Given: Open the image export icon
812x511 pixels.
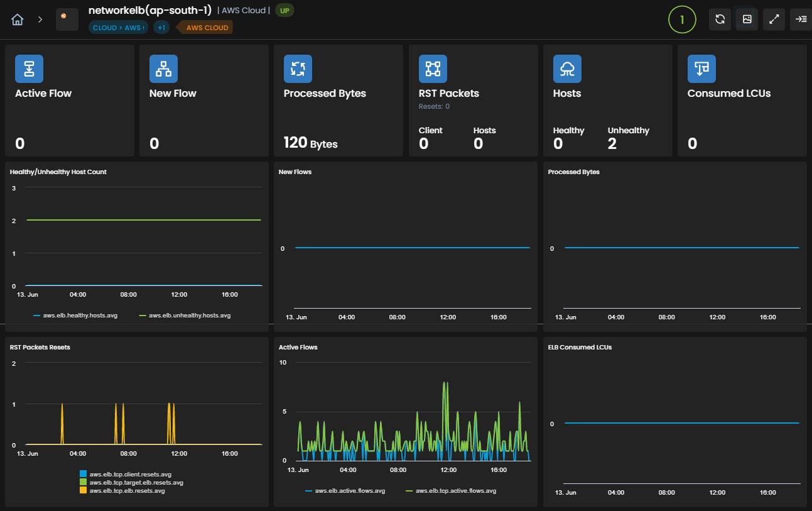Looking at the screenshot, I should coord(747,19).
